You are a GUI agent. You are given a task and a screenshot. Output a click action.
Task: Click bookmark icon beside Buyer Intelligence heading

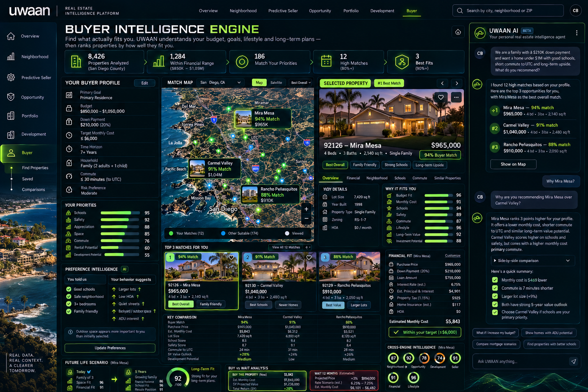458,32
